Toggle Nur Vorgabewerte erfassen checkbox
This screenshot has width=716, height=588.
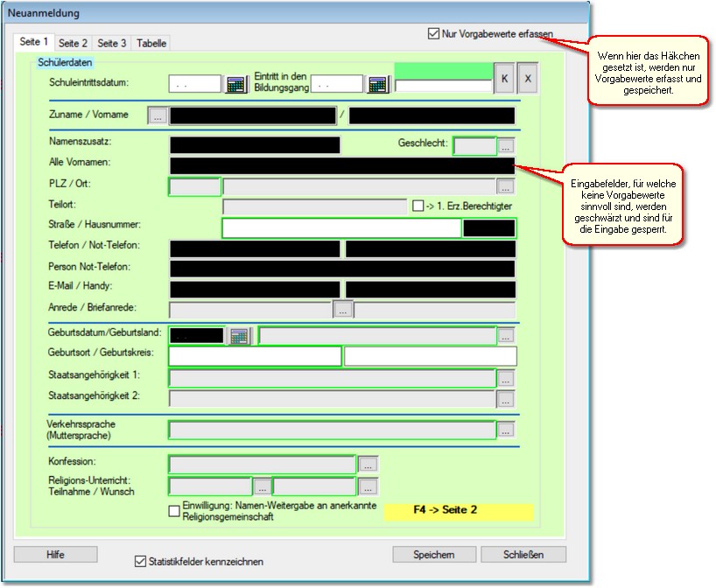[x=433, y=34]
